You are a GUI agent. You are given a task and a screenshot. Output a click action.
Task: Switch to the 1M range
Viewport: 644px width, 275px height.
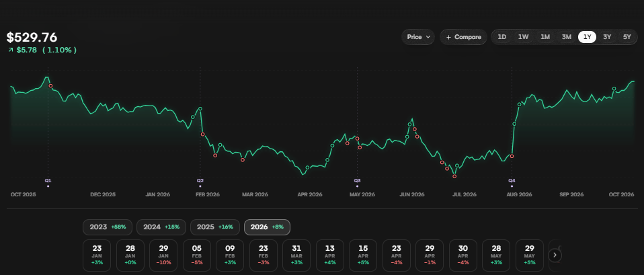click(545, 37)
